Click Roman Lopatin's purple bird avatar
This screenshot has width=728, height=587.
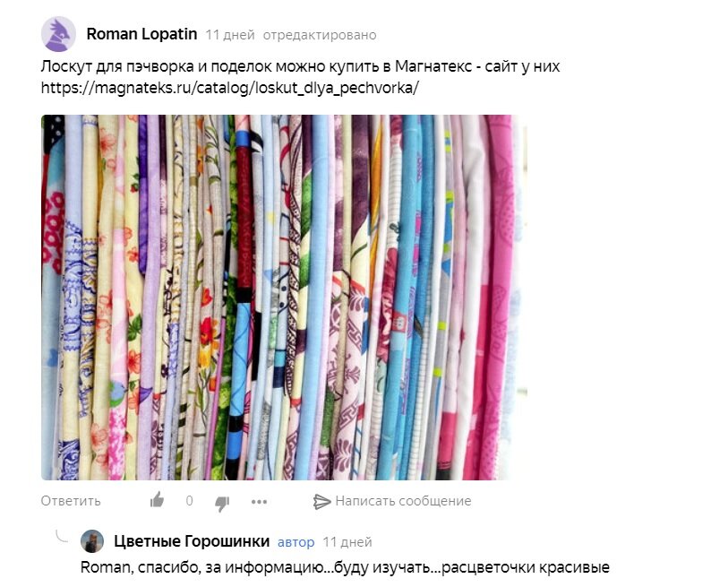58,34
